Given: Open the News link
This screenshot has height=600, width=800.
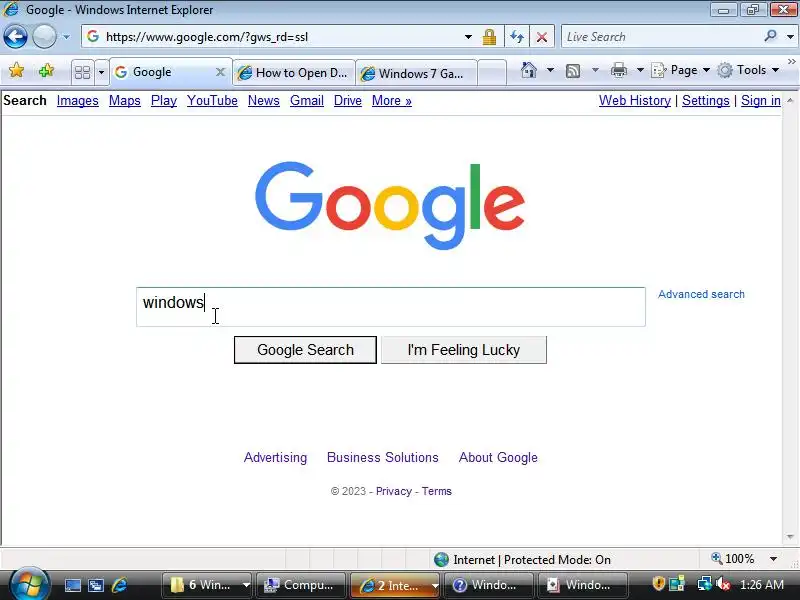Looking at the screenshot, I should pos(264,101).
